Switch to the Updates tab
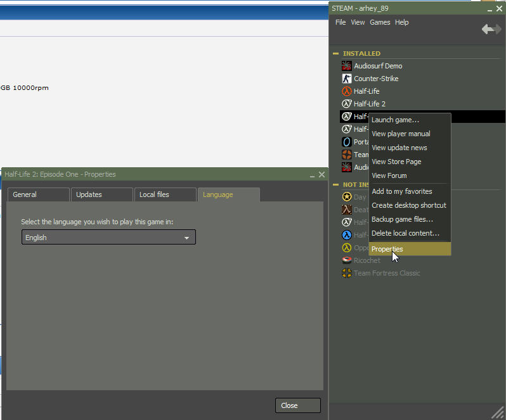Image resolution: width=506 pixels, height=420 pixels. [101, 194]
